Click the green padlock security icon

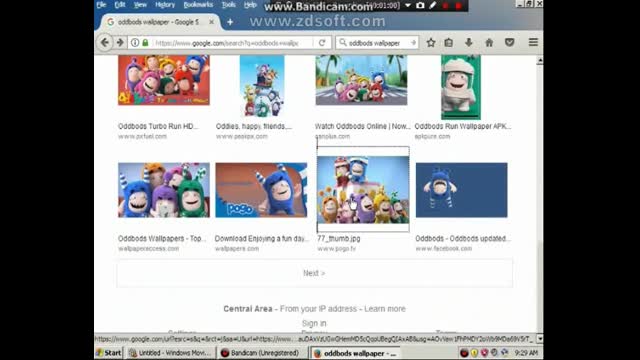click(145, 42)
